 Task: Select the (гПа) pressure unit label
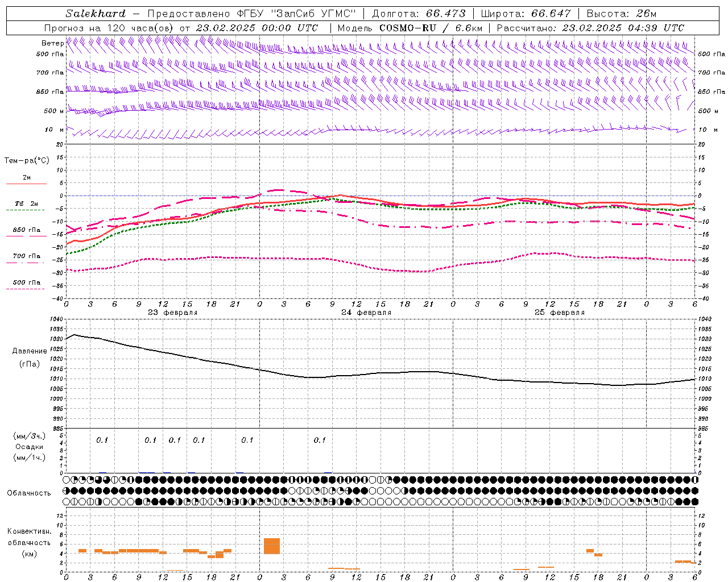pyautogui.click(x=30, y=364)
